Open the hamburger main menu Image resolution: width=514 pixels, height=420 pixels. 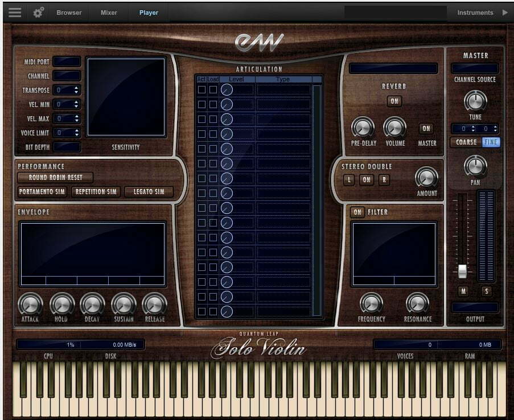(15, 13)
